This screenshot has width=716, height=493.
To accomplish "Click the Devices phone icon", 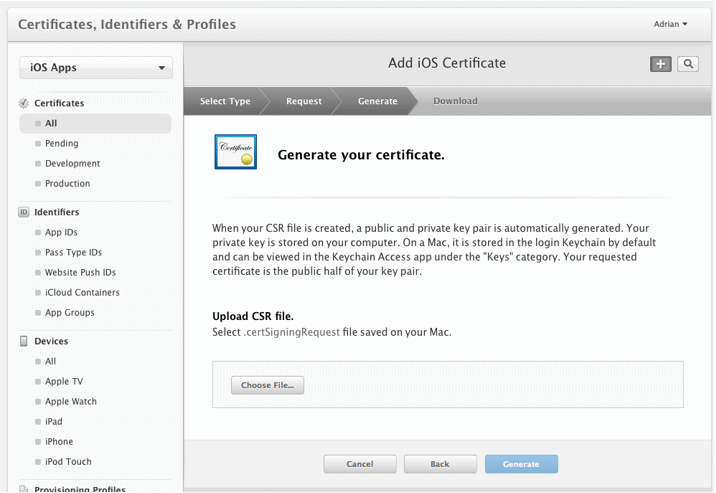I will [x=24, y=341].
